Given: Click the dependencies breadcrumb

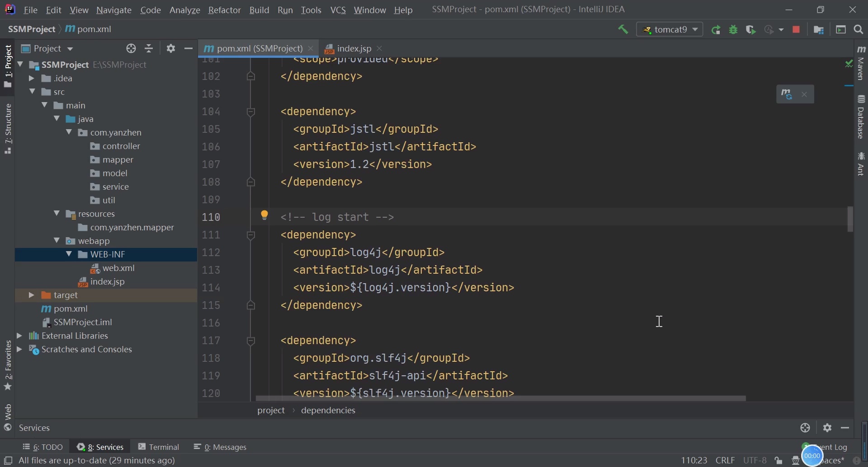Looking at the screenshot, I should click(x=328, y=411).
